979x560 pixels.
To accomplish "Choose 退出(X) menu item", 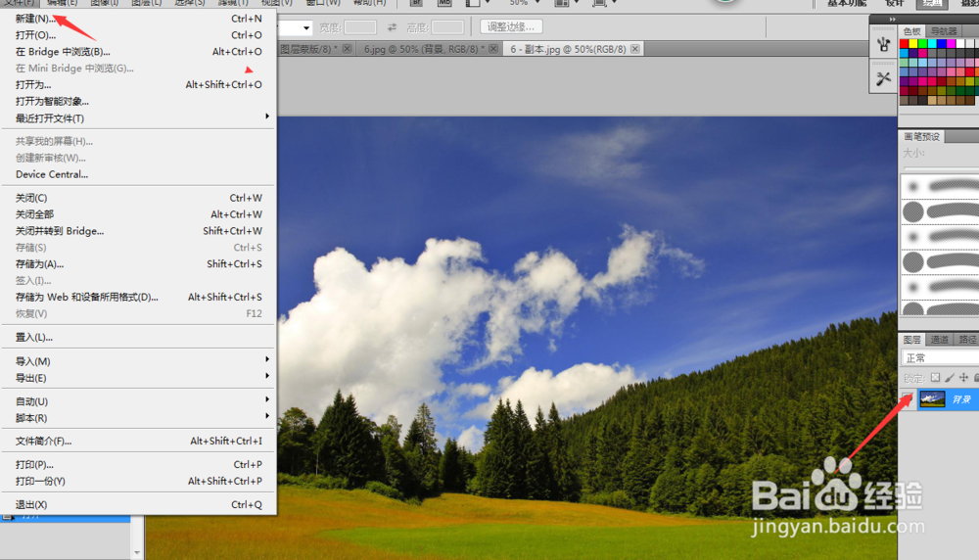I will pos(138,504).
